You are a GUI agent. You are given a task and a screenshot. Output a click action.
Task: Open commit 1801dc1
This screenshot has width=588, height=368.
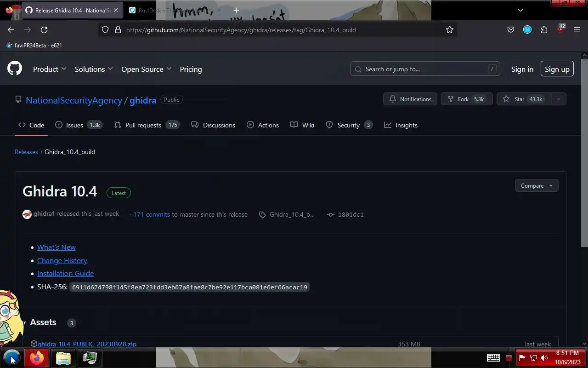tap(345, 214)
